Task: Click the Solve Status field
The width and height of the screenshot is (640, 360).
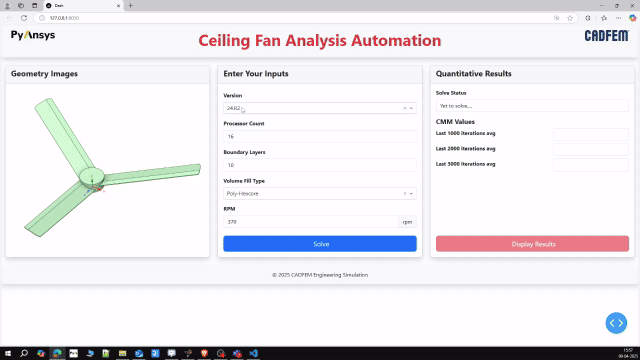Action: 532,106
